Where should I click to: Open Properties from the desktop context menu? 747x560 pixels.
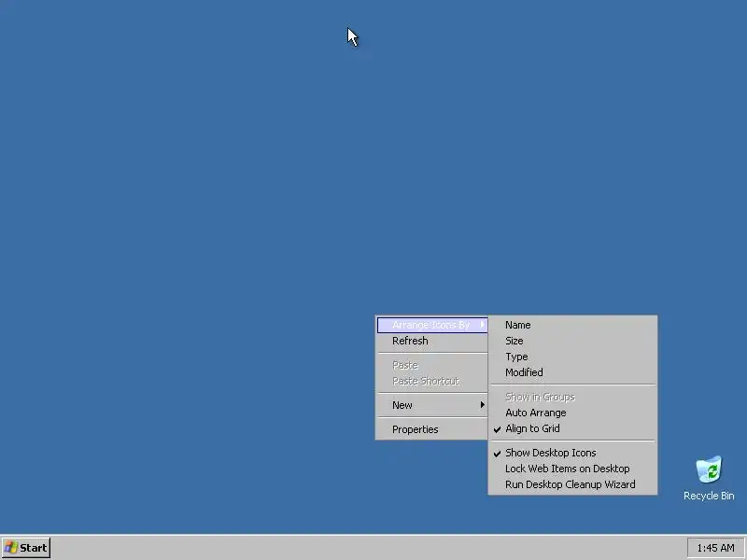[x=432, y=429]
